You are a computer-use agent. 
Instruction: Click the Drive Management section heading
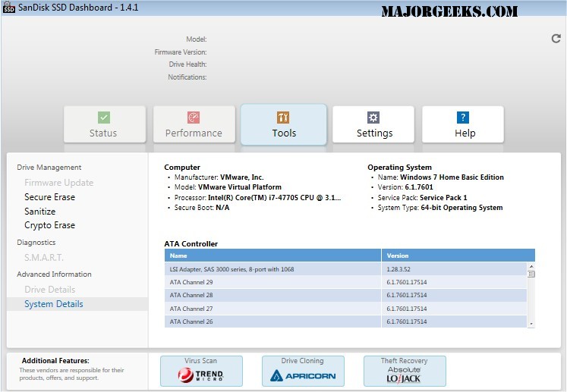(x=49, y=168)
